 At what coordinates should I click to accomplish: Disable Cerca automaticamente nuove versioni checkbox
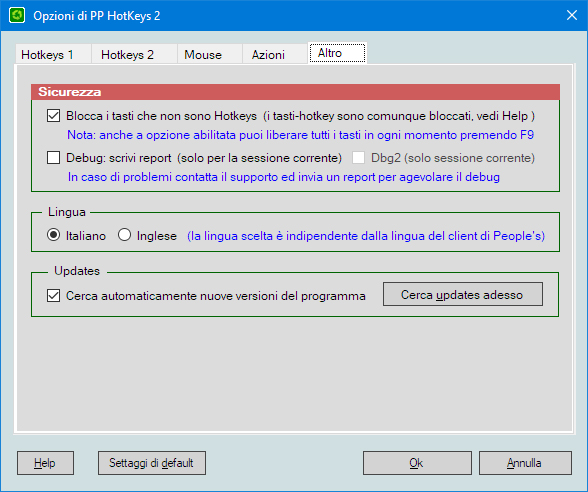pyautogui.click(x=53, y=296)
